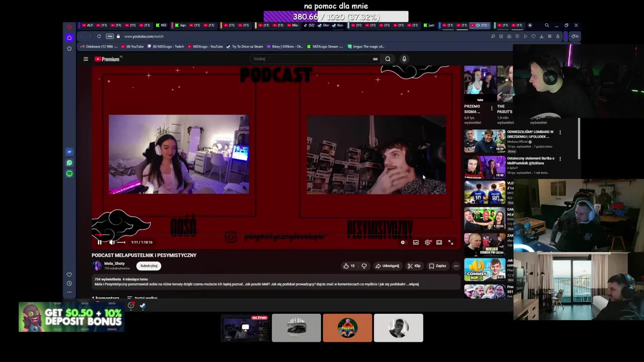Screen dimensions: 644x362
Task: Mute the video with speaker icon
Action: point(112,242)
